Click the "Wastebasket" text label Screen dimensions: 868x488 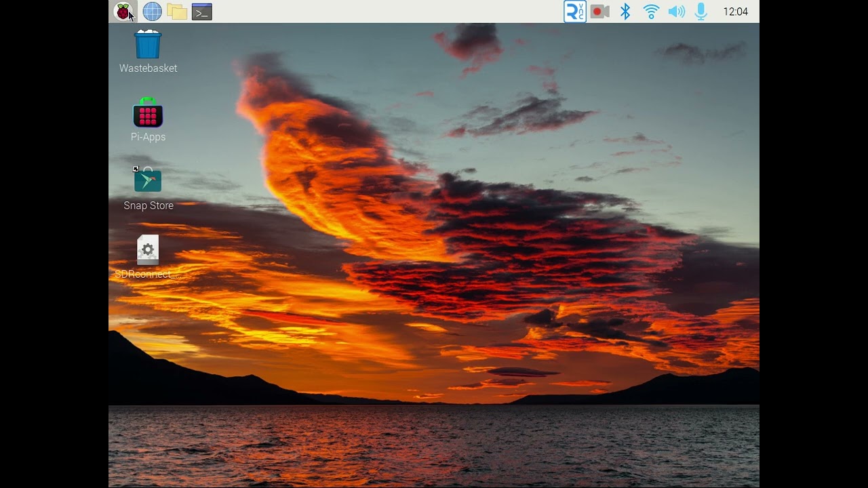[148, 68]
